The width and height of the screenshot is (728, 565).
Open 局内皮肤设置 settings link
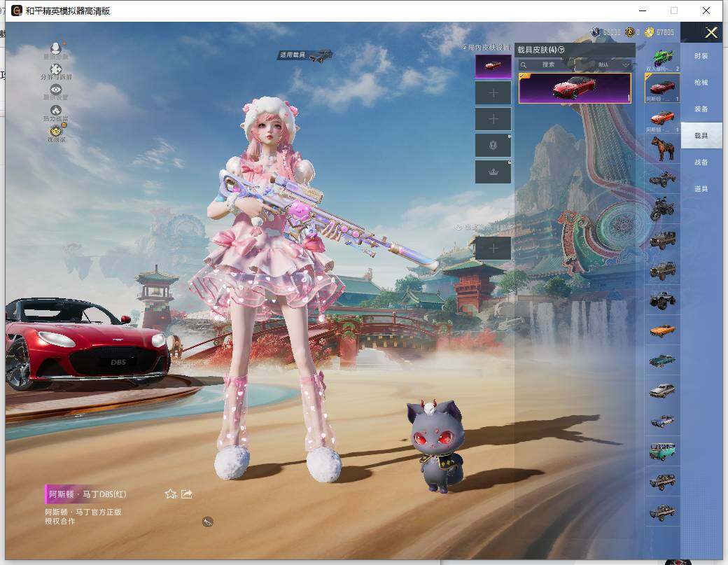pos(486,48)
